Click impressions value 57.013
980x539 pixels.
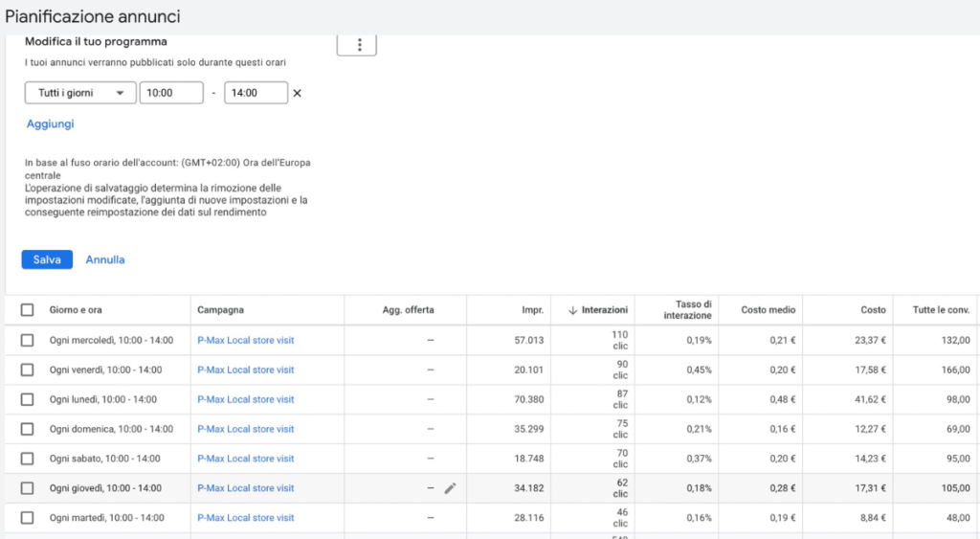(x=528, y=340)
